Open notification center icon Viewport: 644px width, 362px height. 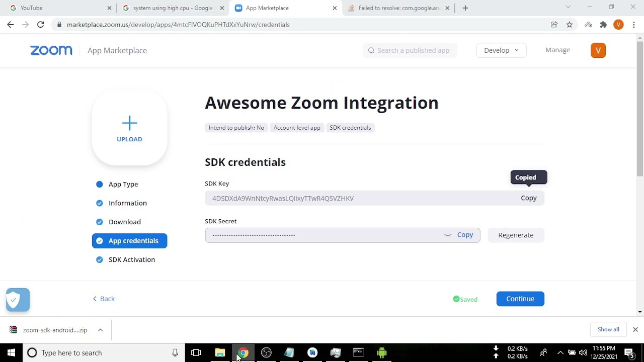tap(629, 353)
